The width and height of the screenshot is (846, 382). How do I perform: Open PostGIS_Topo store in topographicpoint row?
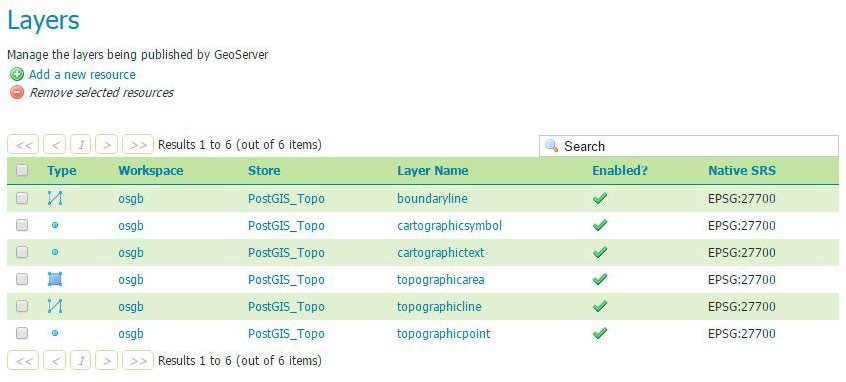pyautogui.click(x=286, y=333)
